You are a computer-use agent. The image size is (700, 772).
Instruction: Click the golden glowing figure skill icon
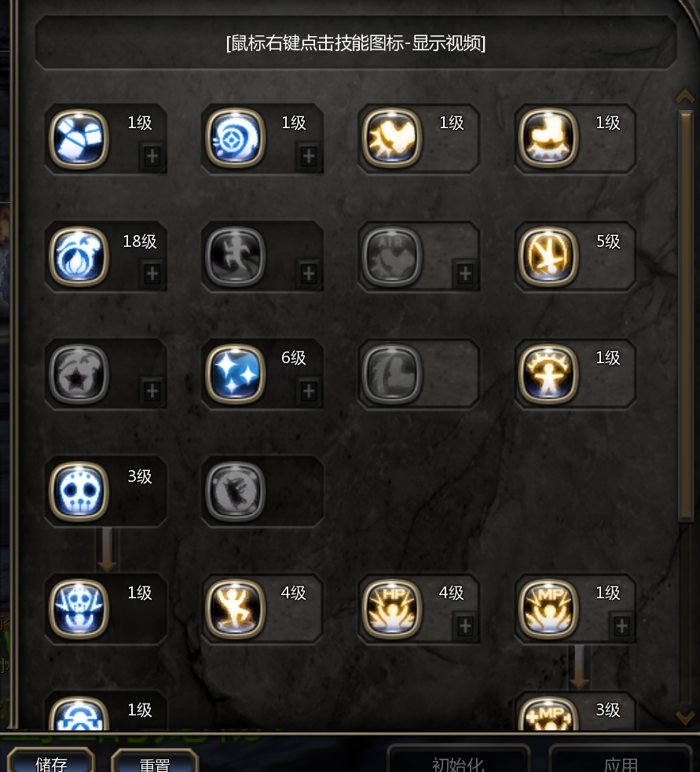pyautogui.click(x=548, y=373)
